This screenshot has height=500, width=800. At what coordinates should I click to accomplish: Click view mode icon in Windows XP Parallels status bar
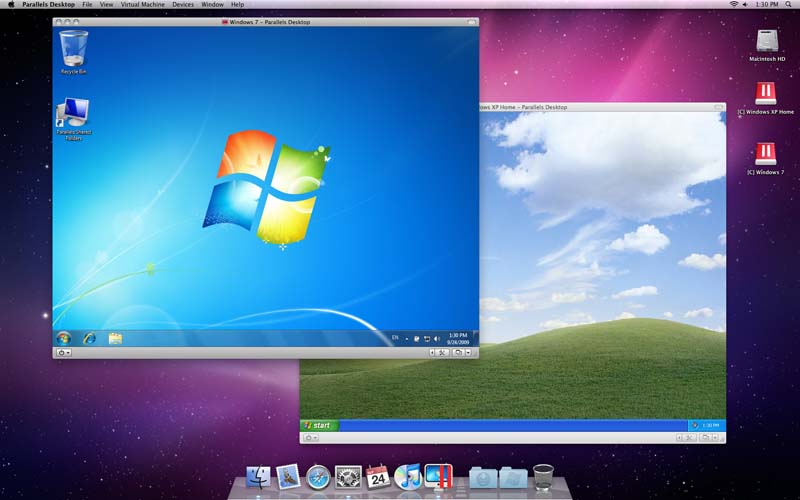click(x=706, y=437)
